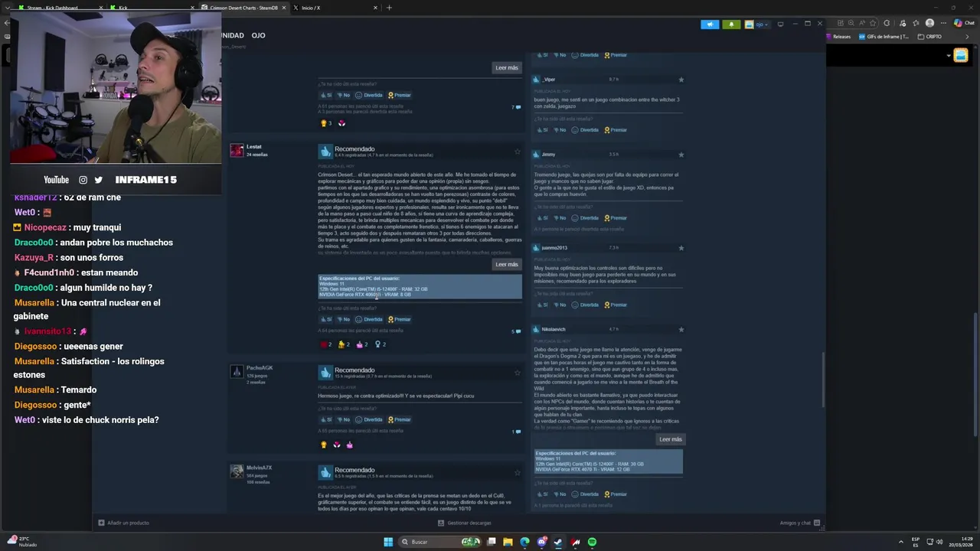Image resolution: width=980 pixels, height=551 pixels.
Task: Switch to the Inicio / X tab
Action: tap(335, 8)
